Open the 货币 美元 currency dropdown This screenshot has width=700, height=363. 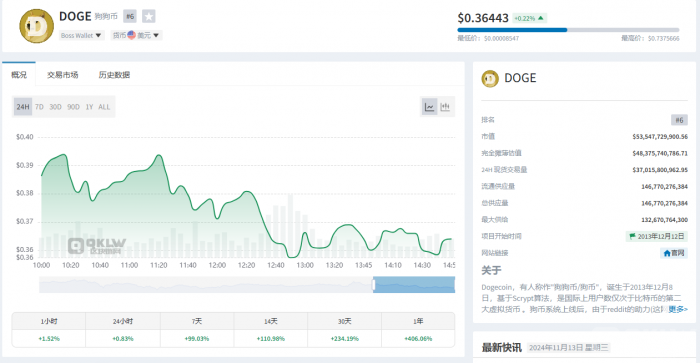click(136, 35)
